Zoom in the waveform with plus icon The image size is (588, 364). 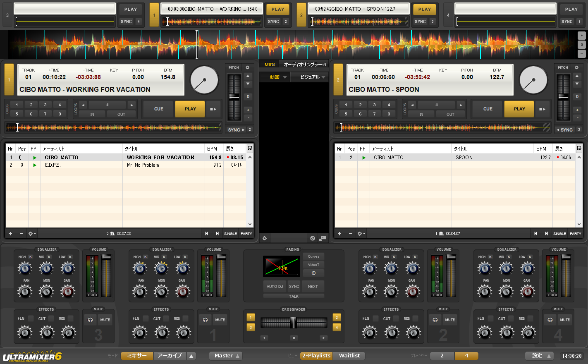[x=582, y=36]
